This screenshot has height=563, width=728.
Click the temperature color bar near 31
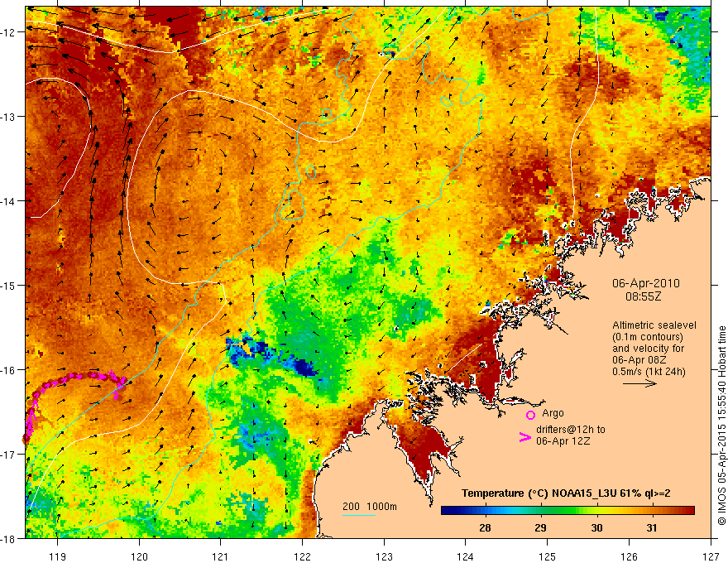coord(653,511)
